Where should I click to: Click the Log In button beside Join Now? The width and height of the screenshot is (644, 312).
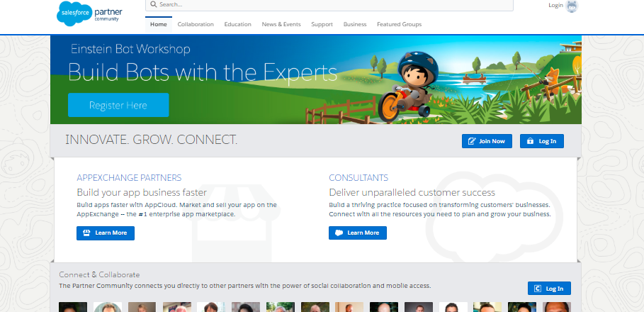coord(542,141)
